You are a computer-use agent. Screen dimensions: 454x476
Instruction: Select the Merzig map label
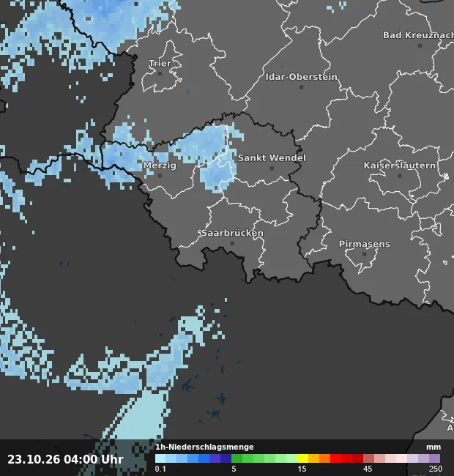[x=160, y=166]
